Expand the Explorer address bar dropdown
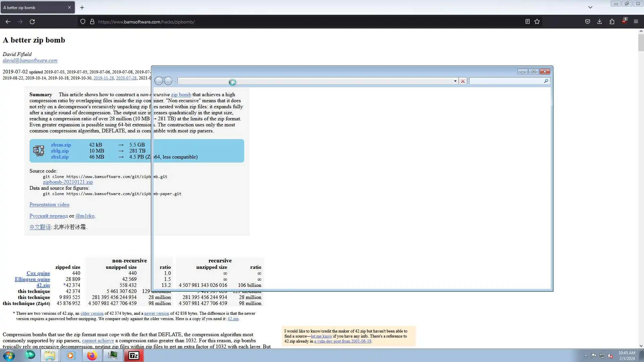Viewport: 644px width, 362px height. (455, 81)
